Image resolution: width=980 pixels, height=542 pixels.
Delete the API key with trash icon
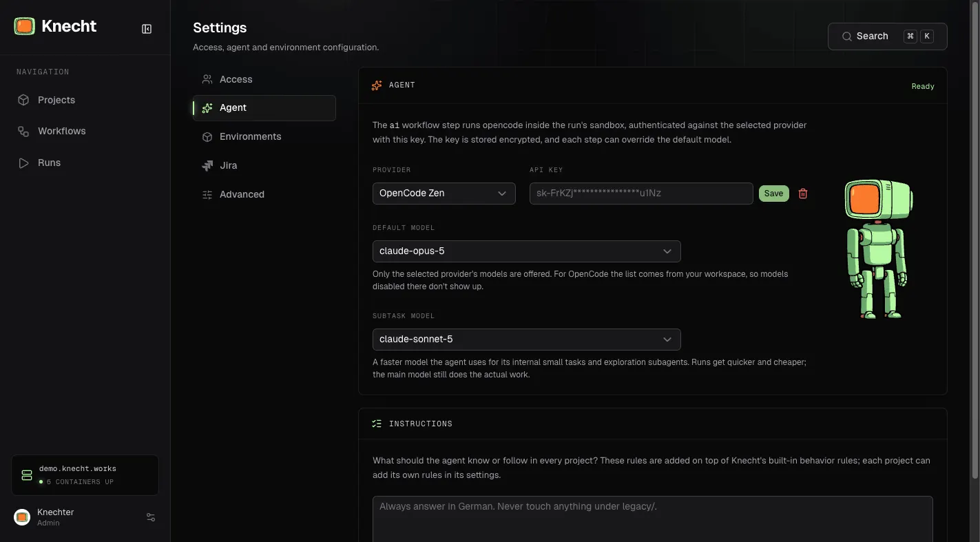(x=803, y=194)
